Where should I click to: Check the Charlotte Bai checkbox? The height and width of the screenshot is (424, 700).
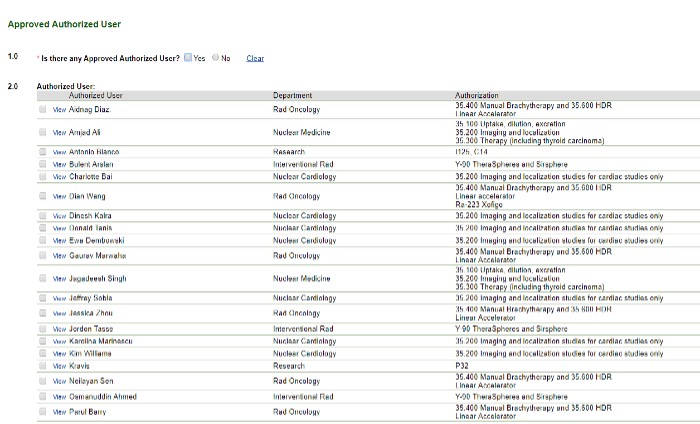[43, 177]
